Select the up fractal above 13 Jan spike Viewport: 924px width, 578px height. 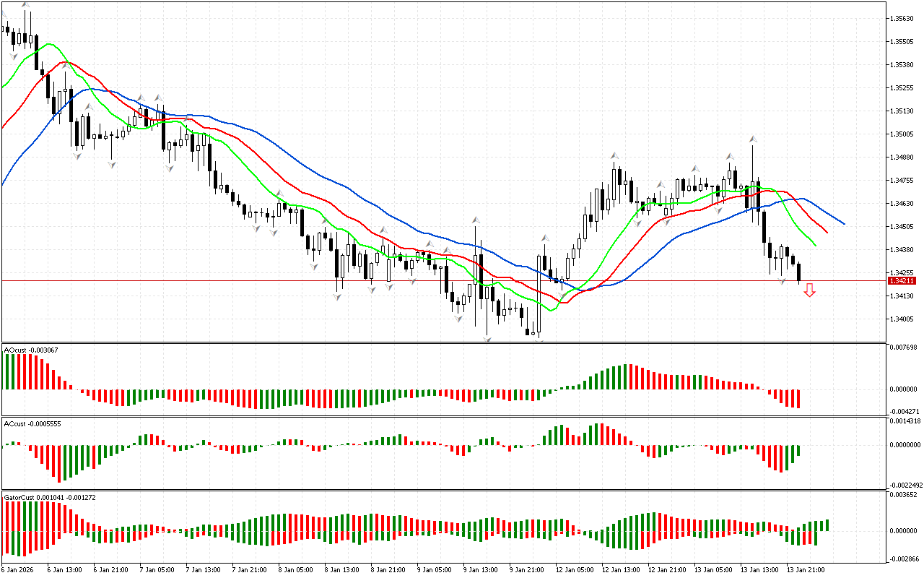[752, 138]
